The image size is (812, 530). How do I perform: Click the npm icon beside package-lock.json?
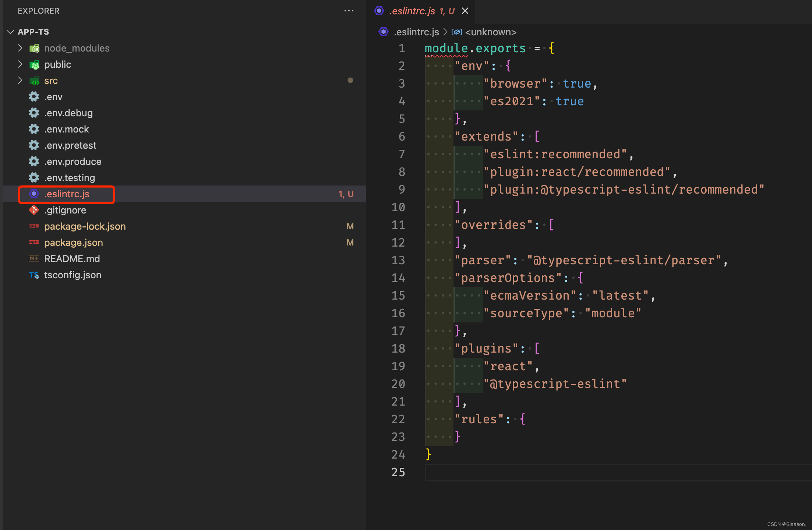tap(34, 226)
